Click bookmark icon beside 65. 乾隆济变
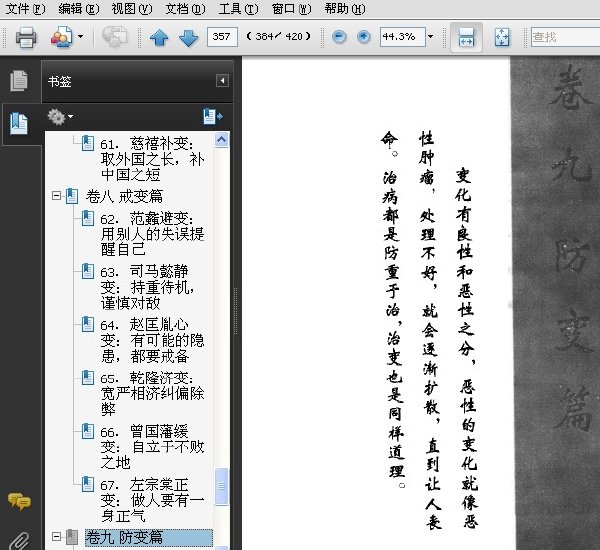The width and height of the screenshot is (600, 550). pos(88,377)
